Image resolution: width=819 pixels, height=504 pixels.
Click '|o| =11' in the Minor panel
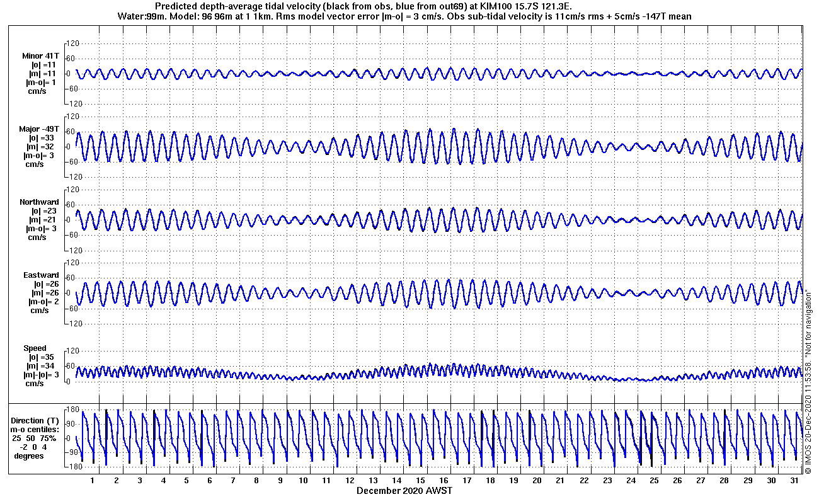point(44,65)
